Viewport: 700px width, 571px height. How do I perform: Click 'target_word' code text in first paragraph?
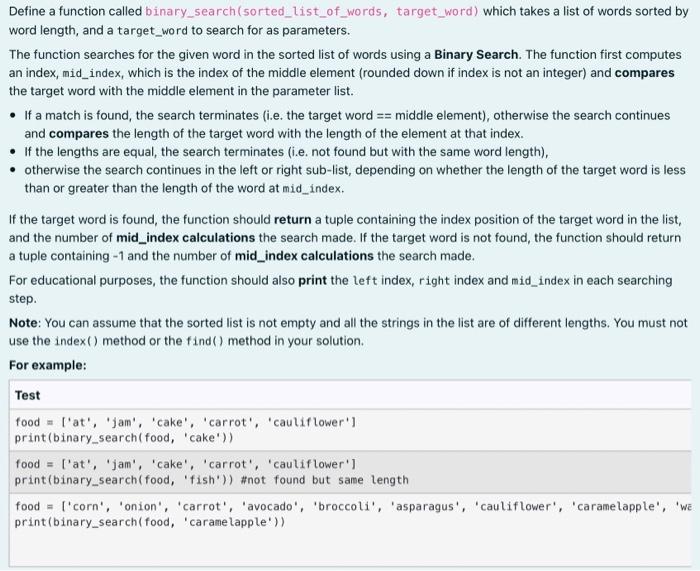pos(152,31)
